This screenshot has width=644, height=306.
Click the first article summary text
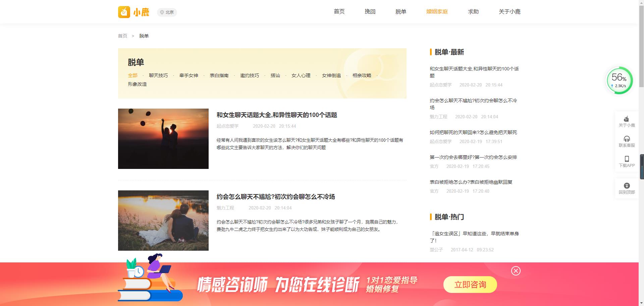pos(310,144)
